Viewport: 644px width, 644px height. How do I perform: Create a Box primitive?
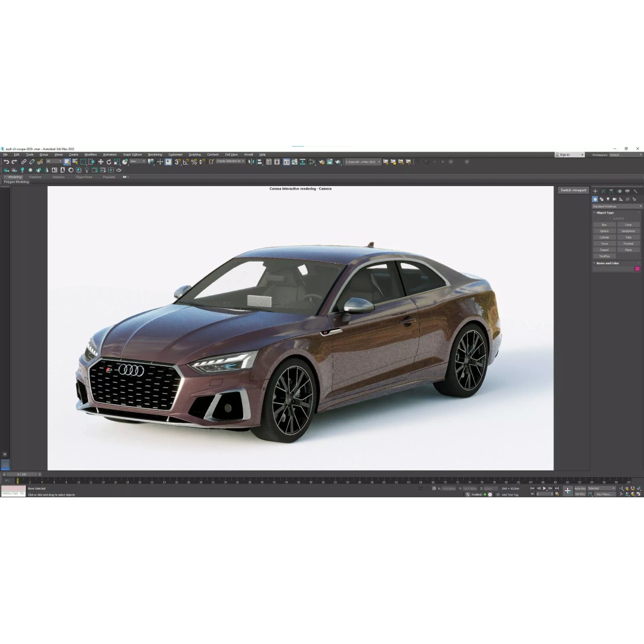point(604,225)
